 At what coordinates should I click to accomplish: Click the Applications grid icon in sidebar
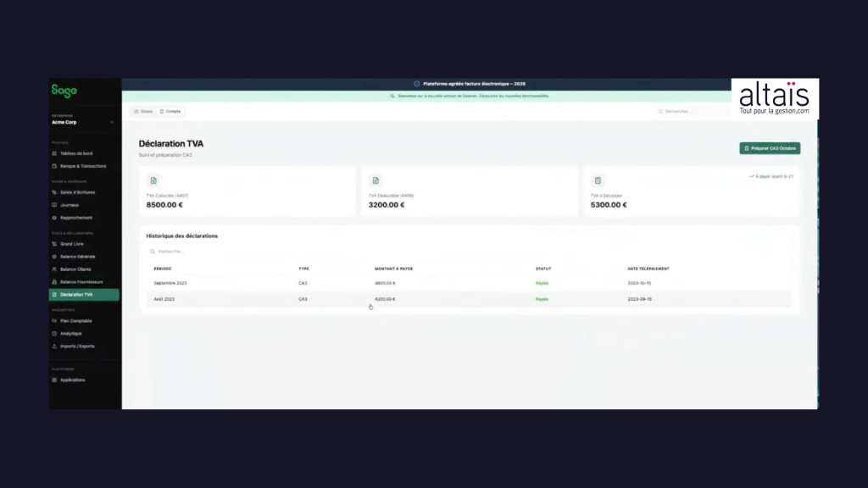54,380
